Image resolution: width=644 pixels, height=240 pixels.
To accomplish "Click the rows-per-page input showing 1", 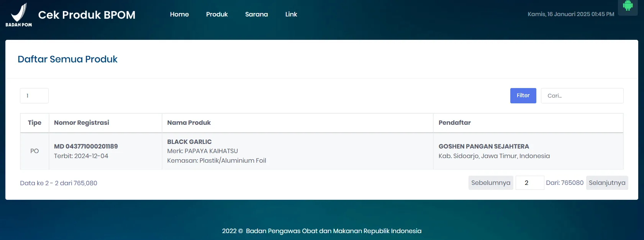I will pos(34,96).
